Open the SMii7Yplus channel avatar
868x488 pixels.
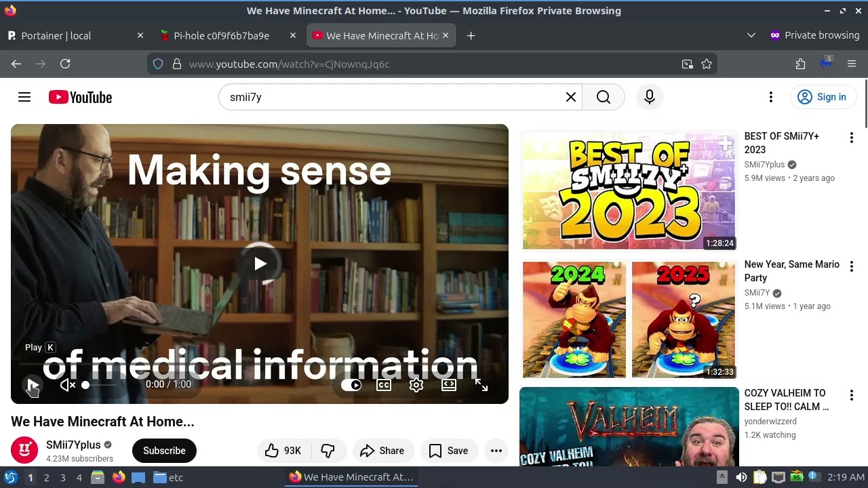pyautogui.click(x=24, y=450)
